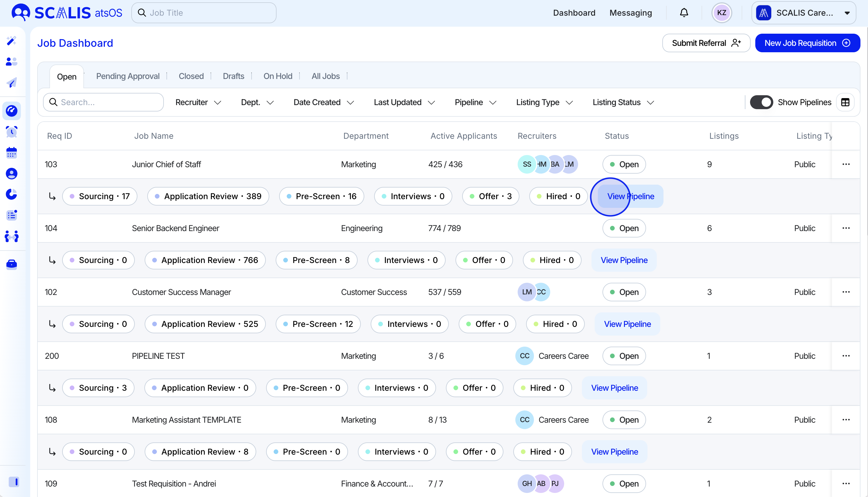The height and width of the screenshot is (497, 868).
Task: Switch the table layout grid icon
Action: tap(845, 102)
